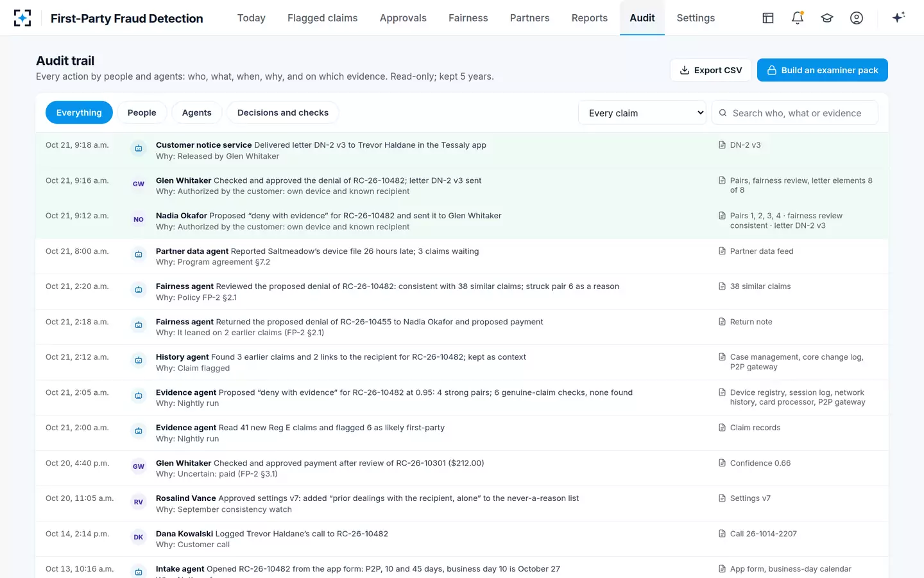The width and height of the screenshot is (924, 578).
Task: Open the Call 26-1014-2207 evidence
Action: (764, 534)
